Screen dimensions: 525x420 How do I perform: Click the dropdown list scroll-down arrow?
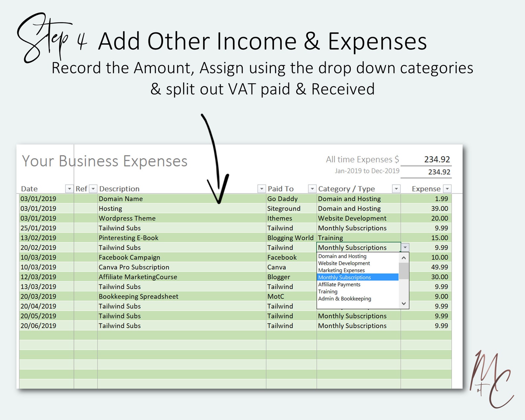click(x=404, y=304)
